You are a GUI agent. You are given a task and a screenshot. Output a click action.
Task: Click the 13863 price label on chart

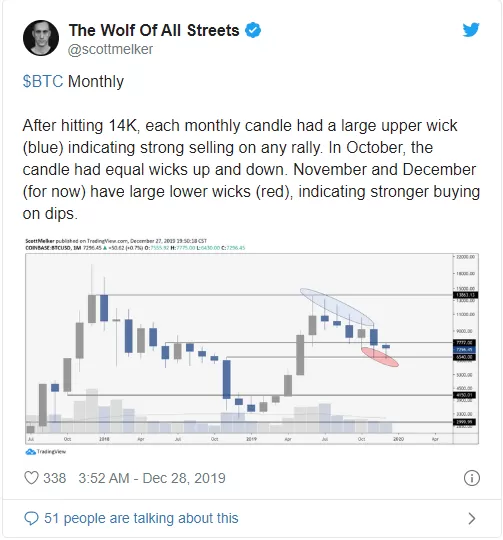pyautogui.click(x=465, y=295)
